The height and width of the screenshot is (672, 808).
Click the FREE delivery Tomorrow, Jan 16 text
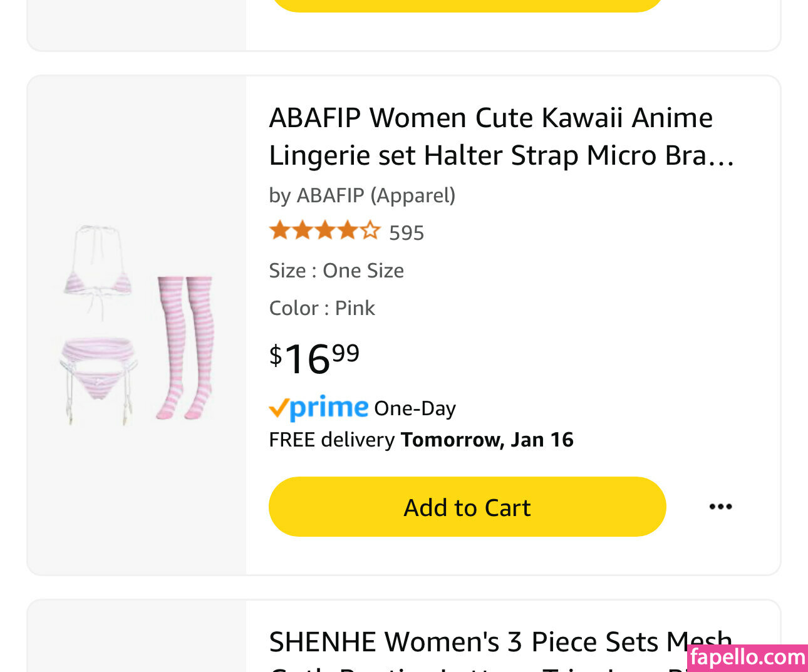pos(421,440)
